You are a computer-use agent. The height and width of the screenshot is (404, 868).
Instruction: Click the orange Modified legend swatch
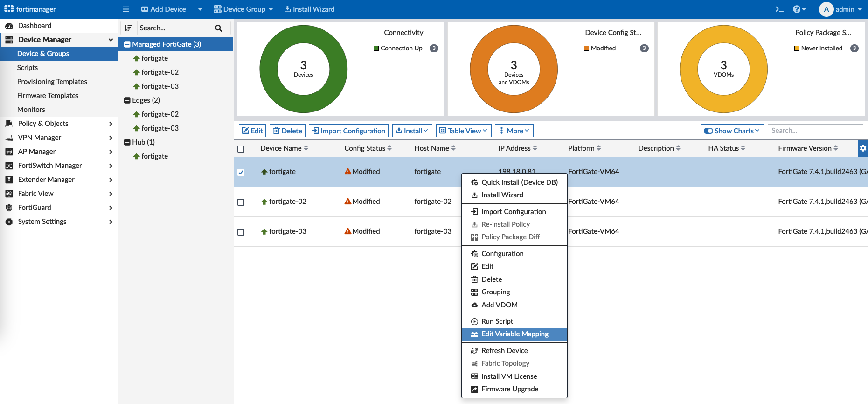click(587, 48)
